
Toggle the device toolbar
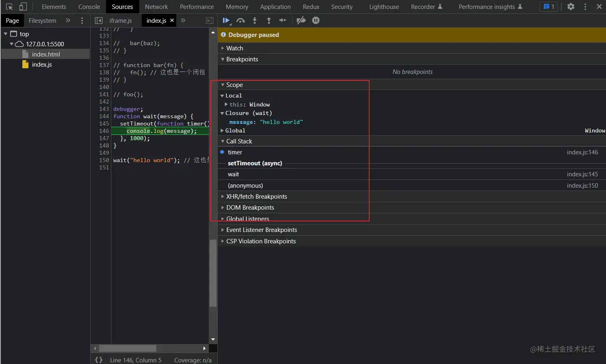tap(23, 7)
